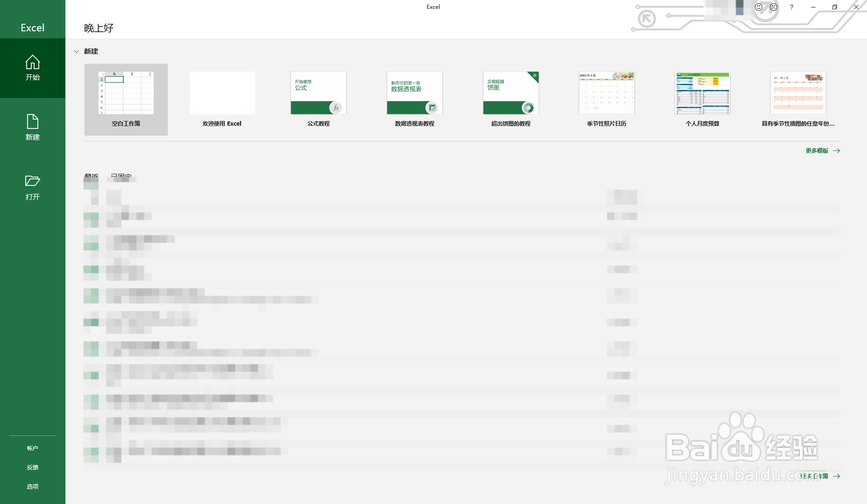Follow the 更多模板 link

click(823, 151)
